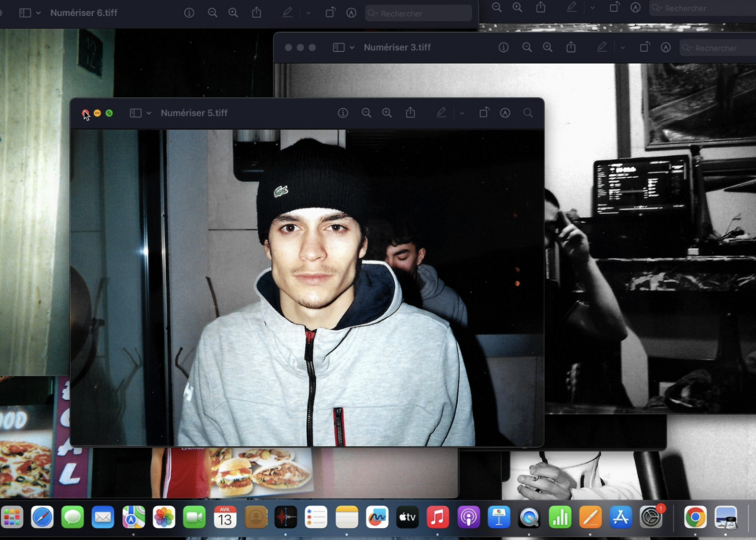Expand sidebar view options in Numériser 5.tiff
The image size is (756, 540).
[x=149, y=113]
